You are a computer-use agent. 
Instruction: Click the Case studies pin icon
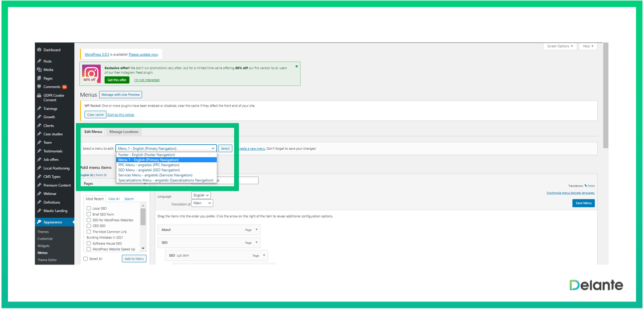tap(39, 134)
